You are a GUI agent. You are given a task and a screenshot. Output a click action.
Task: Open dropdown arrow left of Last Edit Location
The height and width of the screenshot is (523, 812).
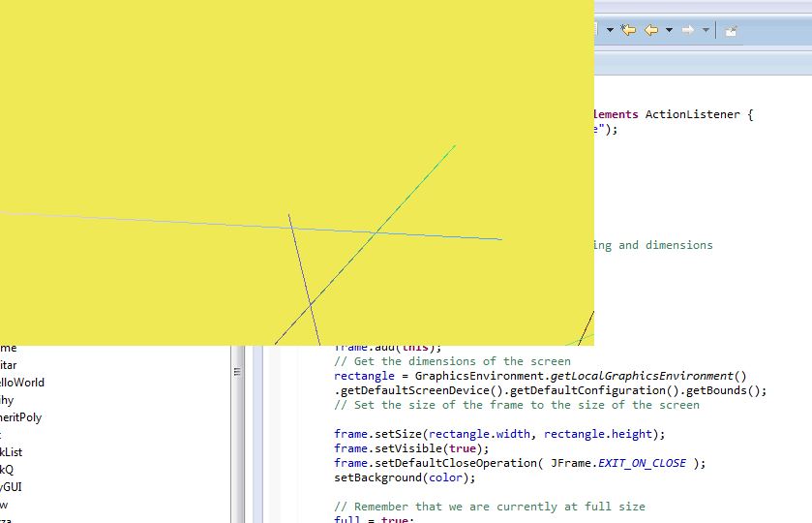610,30
